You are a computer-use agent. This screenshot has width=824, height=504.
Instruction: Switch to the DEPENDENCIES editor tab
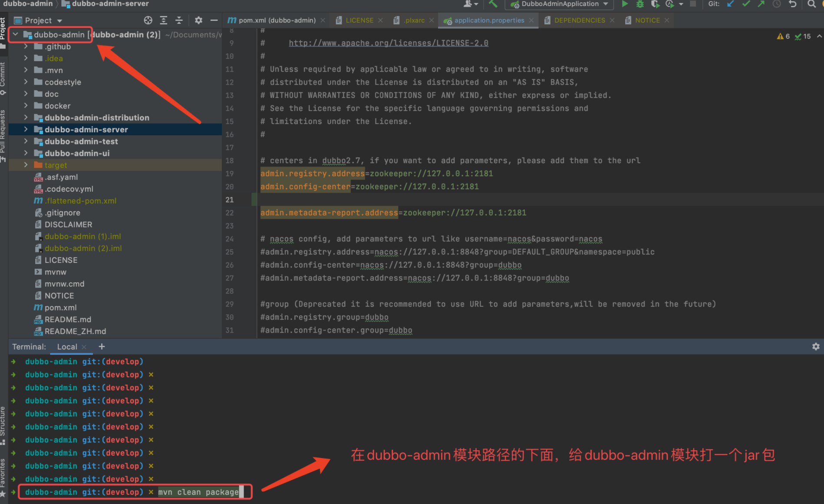(579, 20)
